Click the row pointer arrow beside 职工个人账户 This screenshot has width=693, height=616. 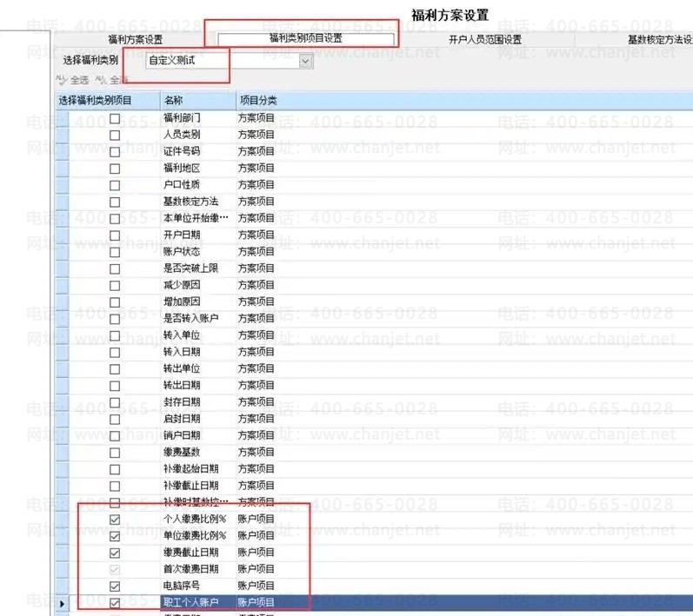tap(60, 602)
